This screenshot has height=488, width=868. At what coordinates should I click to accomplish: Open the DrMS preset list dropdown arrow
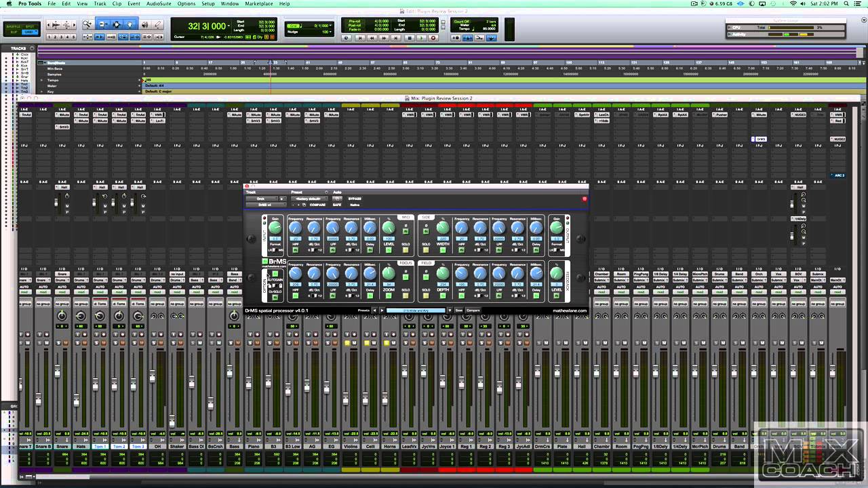[x=450, y=310]
